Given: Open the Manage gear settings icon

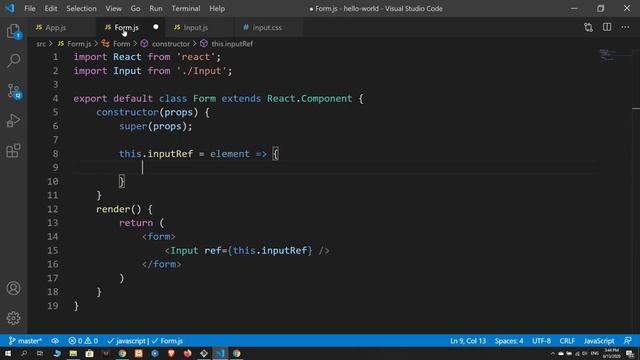Looking at the screenshot, I should pyautogui.click(x=13, y=318).
